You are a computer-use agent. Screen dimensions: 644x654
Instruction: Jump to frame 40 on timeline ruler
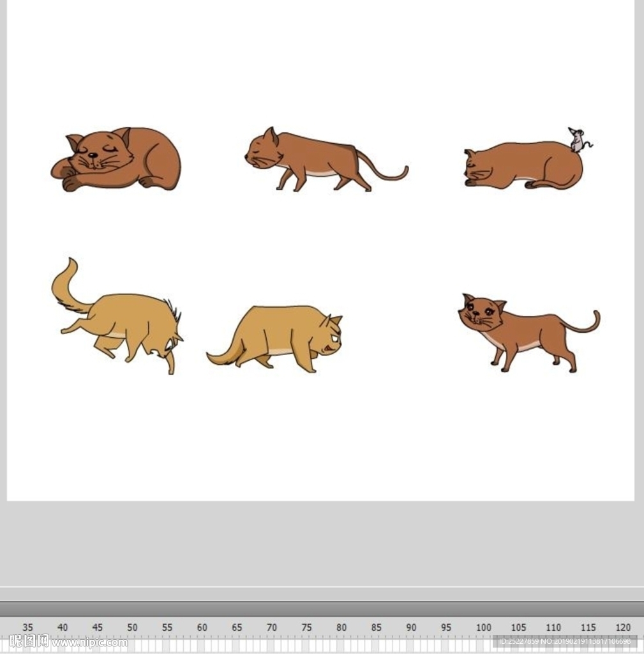click(x=63, y=627)
